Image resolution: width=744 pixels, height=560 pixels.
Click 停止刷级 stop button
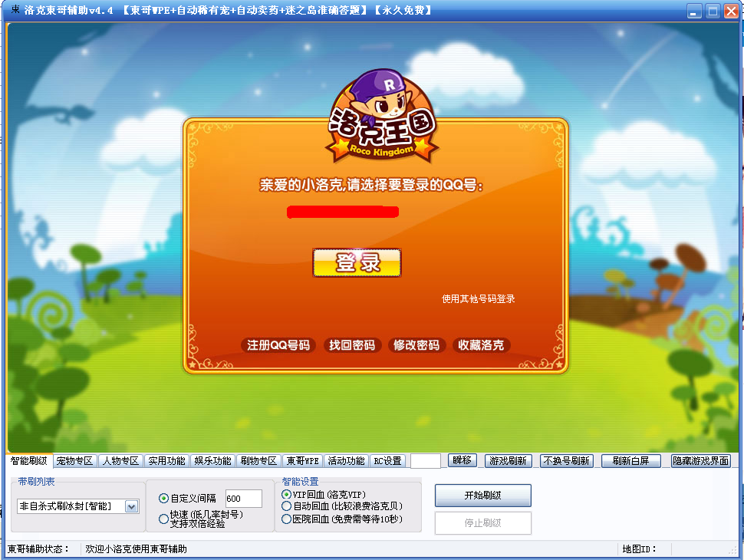(483, 523)
